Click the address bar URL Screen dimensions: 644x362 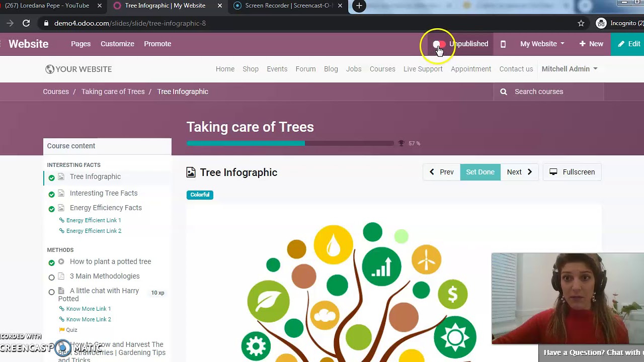tap(130, 23)
